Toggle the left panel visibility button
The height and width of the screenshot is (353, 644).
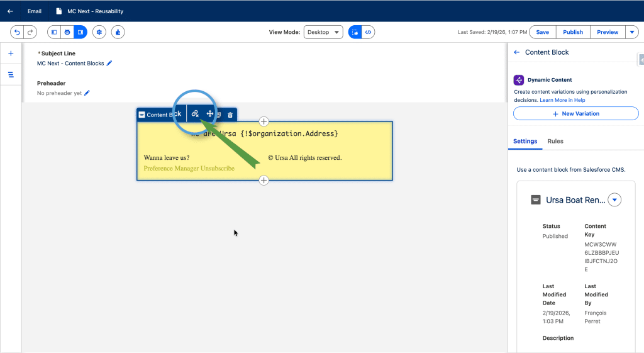coord(54,32)
